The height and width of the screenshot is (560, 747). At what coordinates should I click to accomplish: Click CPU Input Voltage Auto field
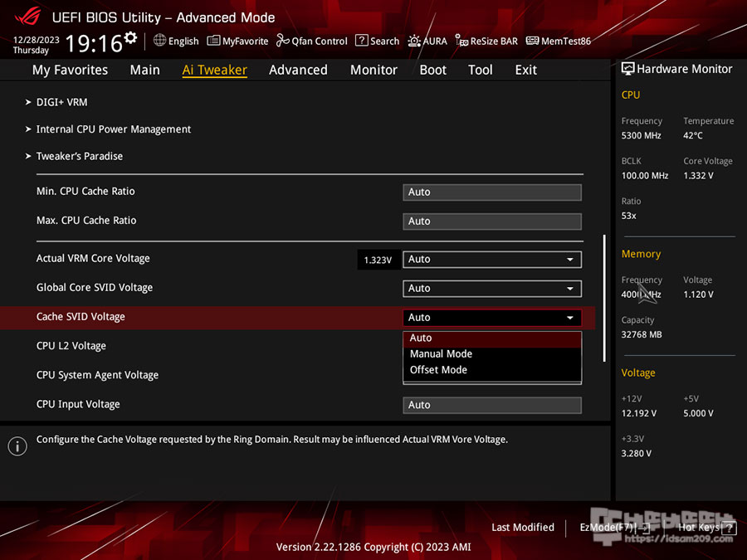[492, 405]
